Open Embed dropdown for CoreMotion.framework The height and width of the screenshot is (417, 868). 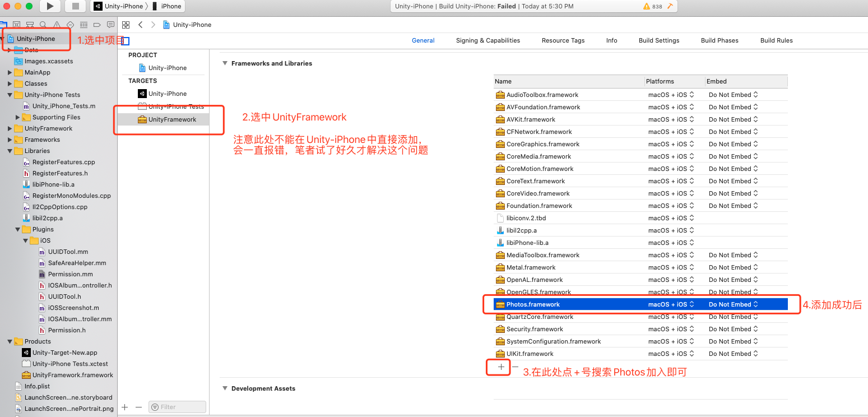pyautogui.click(x=733, y=169)
